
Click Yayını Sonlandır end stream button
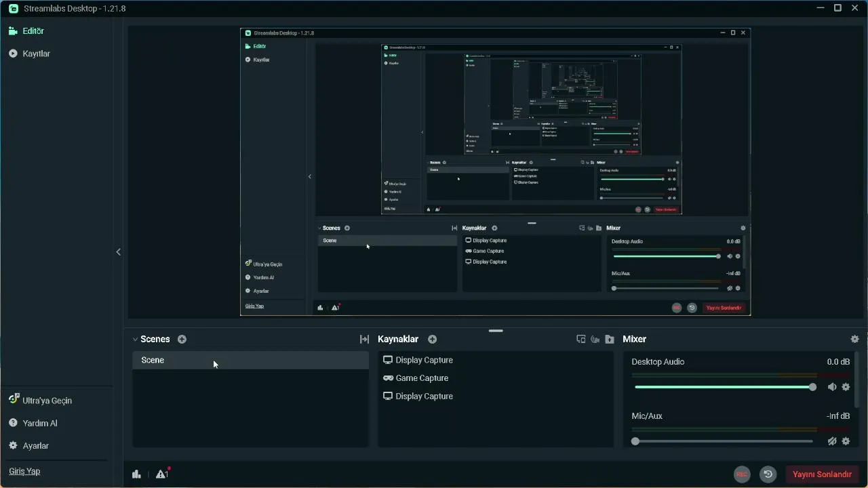coord(822,474)
